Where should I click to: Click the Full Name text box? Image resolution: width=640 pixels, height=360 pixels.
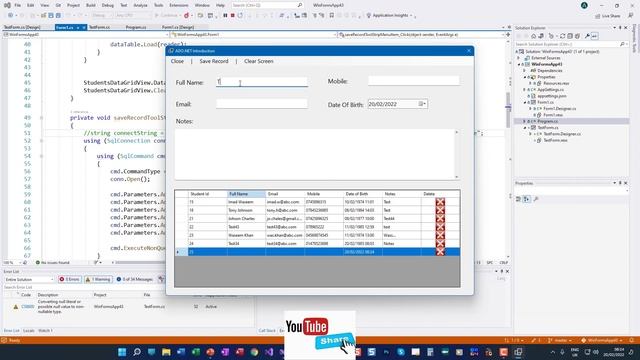262,82
